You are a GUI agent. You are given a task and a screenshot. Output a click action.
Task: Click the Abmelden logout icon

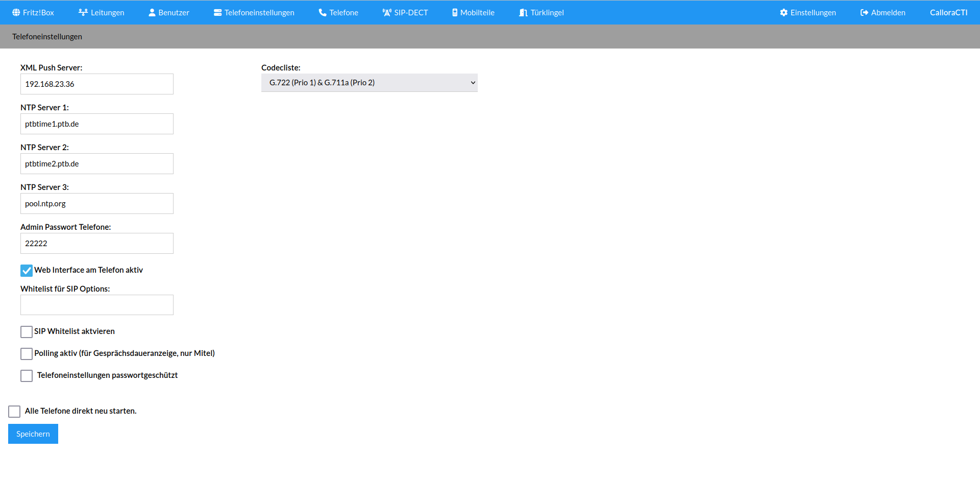click(864, 12)
